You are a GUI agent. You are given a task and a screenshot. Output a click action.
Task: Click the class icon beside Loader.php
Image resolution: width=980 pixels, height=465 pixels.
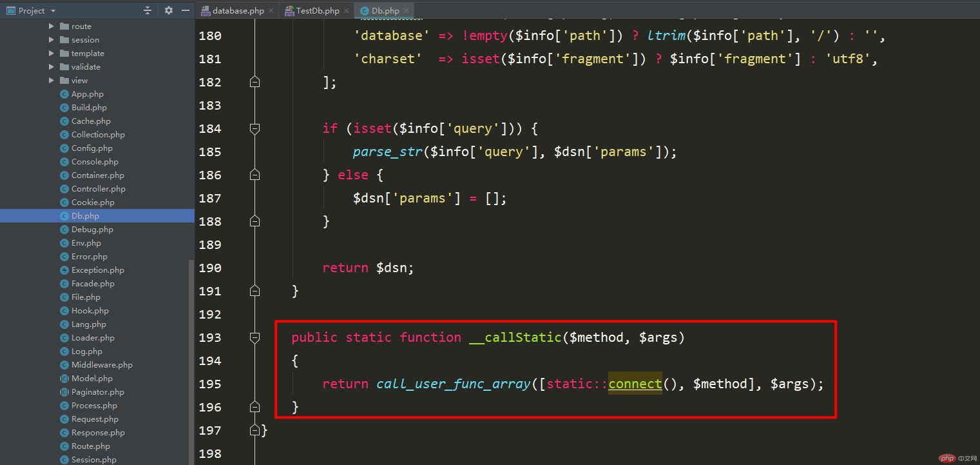coord(64,338)
